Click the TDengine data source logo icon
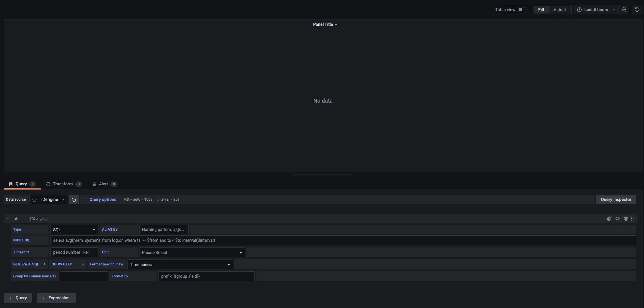644x308 pixels. pyautogui.click(x=35, y=199)
